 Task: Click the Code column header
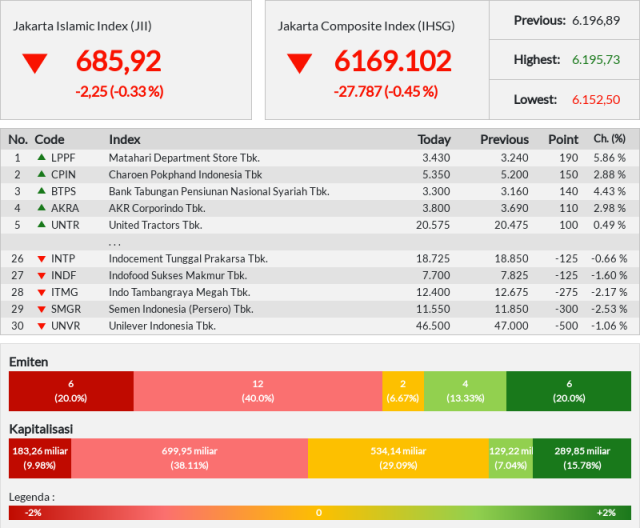pyautogui.click(x=49, y=140)
